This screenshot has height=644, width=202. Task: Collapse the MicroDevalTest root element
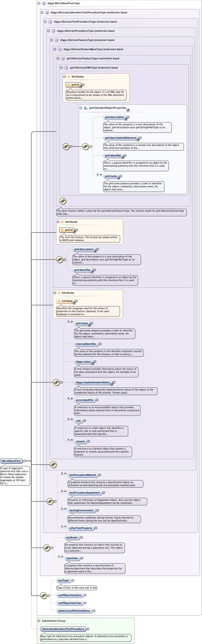[25, 461]
